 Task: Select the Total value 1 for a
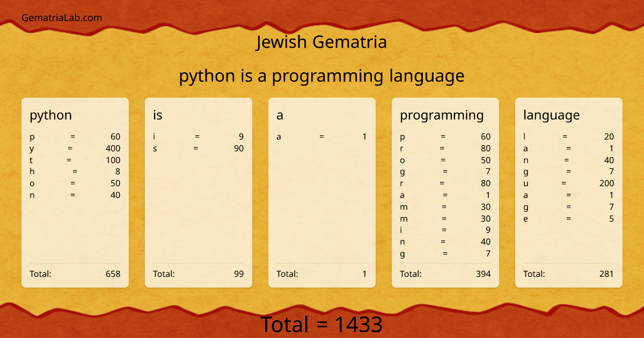pyautogui.click(x=364, y=274)
